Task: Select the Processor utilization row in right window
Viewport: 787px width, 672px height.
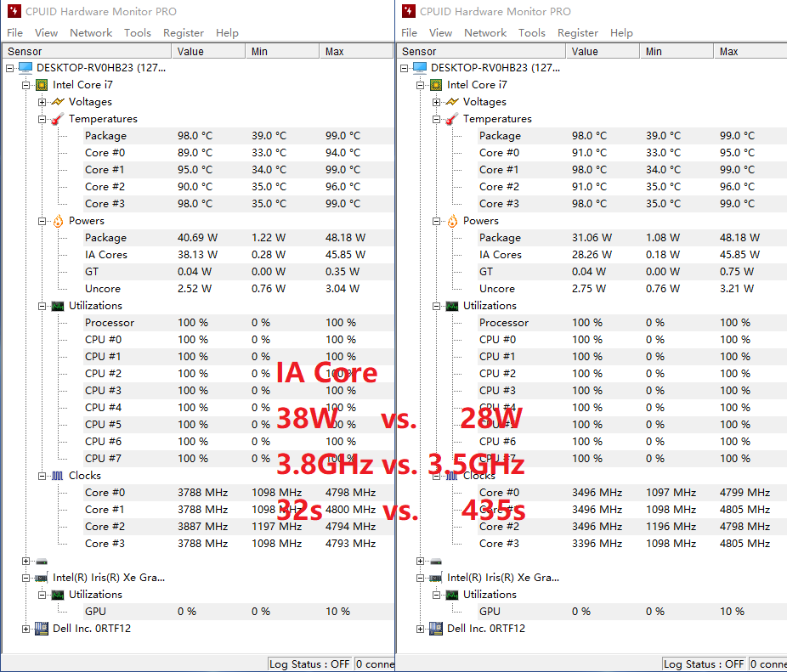Action: point(632,323)
